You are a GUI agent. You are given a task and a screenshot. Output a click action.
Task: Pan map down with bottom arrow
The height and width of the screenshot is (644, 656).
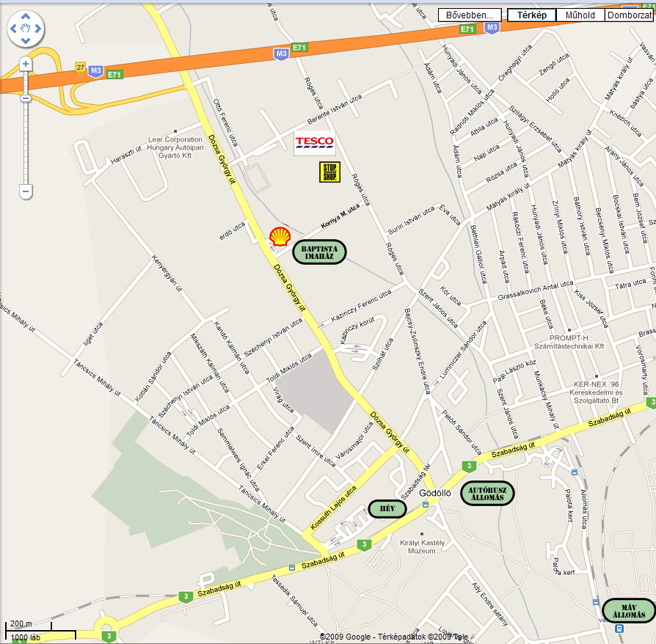pyautogui.click(x=26, y=40)
